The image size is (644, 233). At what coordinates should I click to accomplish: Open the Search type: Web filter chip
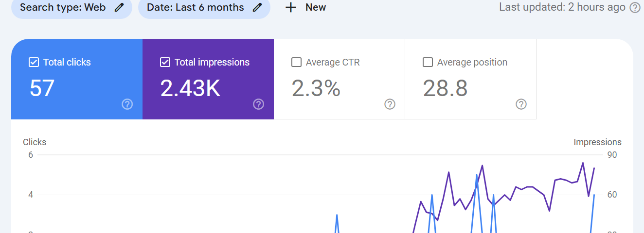tap(72, 8)
